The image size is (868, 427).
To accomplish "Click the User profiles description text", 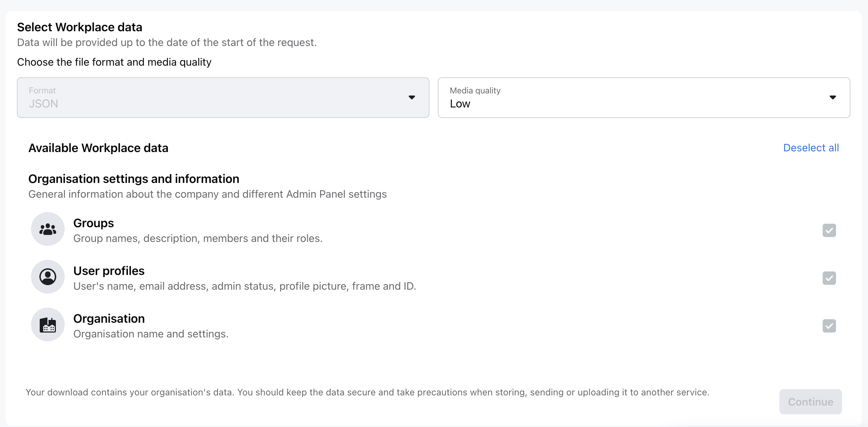I will [x=245, y=286].
